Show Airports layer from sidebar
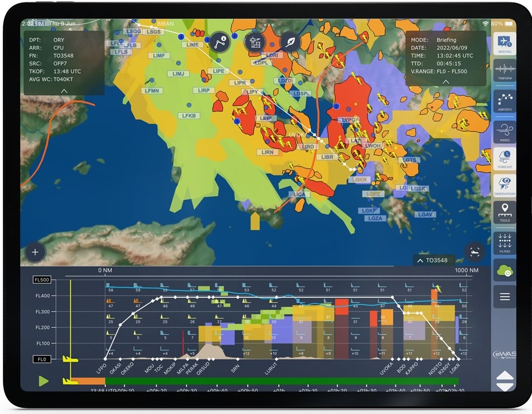The width and height of the screenshot is (532, 414). (x=504, y=101)
